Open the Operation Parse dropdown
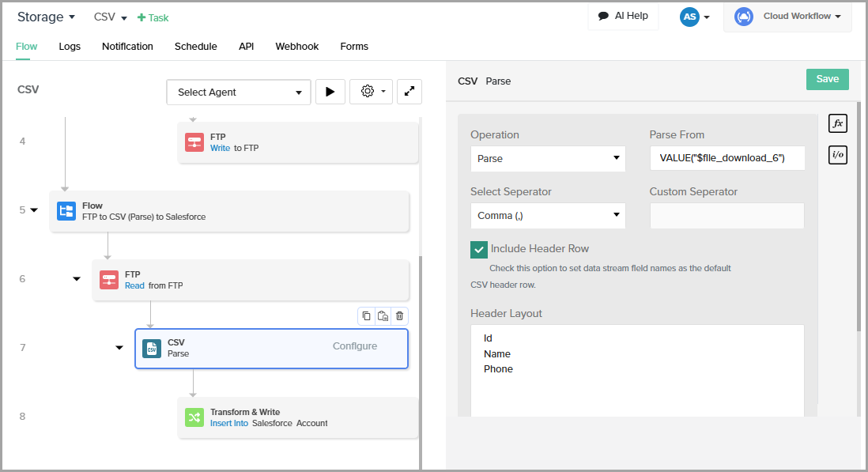 click(547, 159)
